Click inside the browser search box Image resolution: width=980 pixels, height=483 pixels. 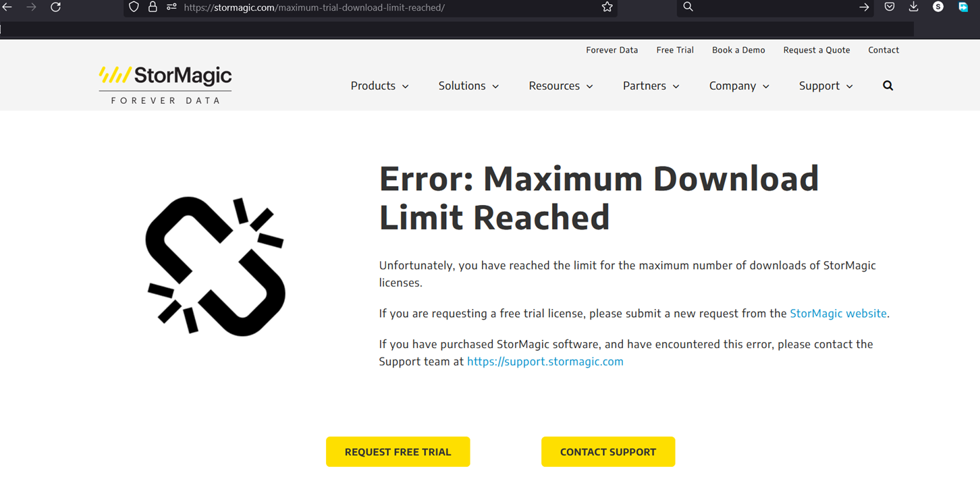tap(776, 7)
